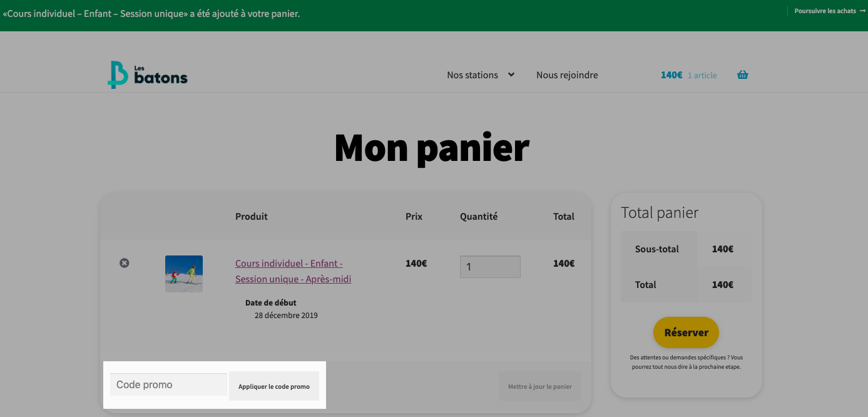
Task: Click the ski lesson product thumbnail
Action: tap(184, 274)
